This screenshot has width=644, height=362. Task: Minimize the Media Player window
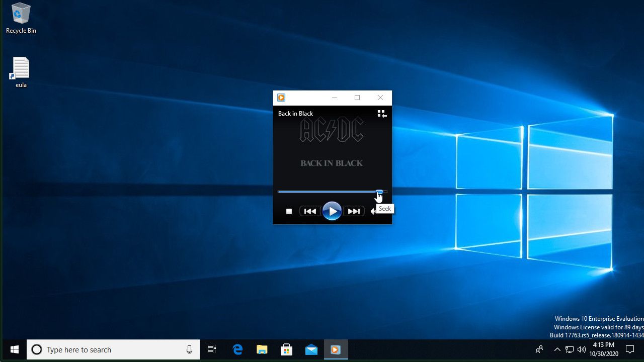point(334,98)
